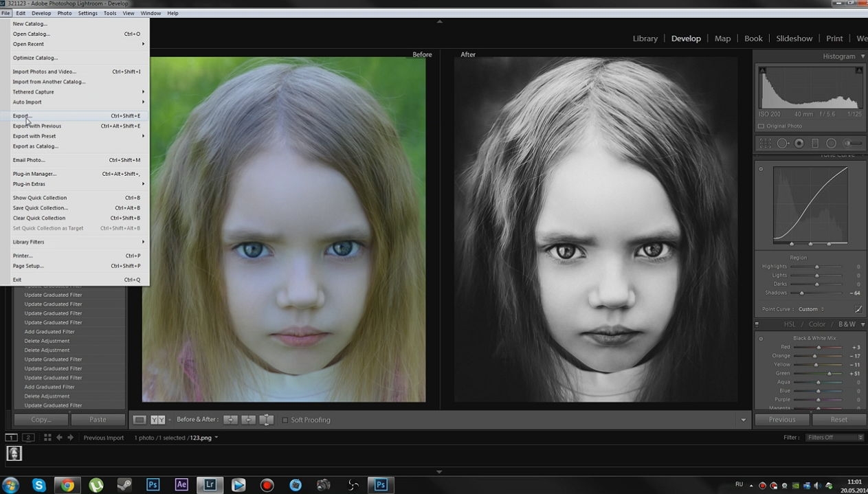Toggle the Original Photo checkbox
868x494 pixels.
pos(761,126)
